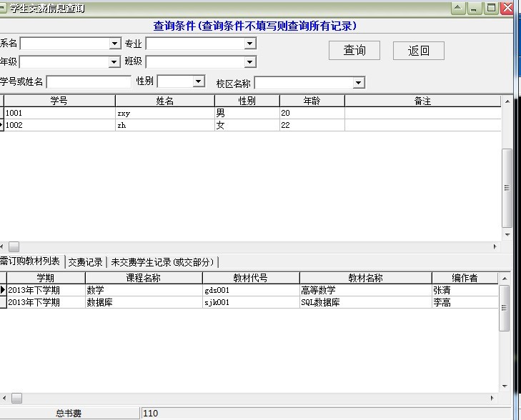Click the 教材名称 column header
Viewport: 521px width, 420px height.
click(x=365, y=278)
